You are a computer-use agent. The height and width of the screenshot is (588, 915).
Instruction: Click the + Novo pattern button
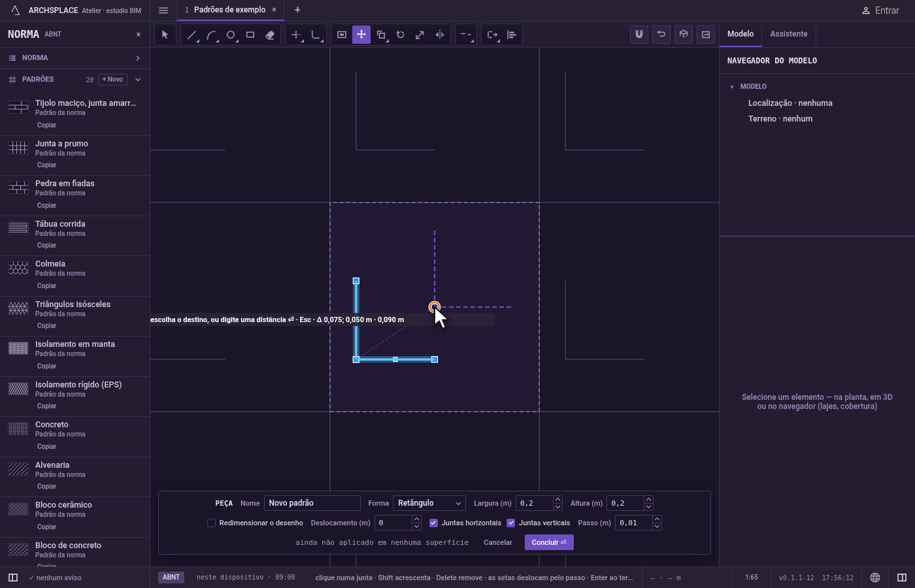[112, 80]
